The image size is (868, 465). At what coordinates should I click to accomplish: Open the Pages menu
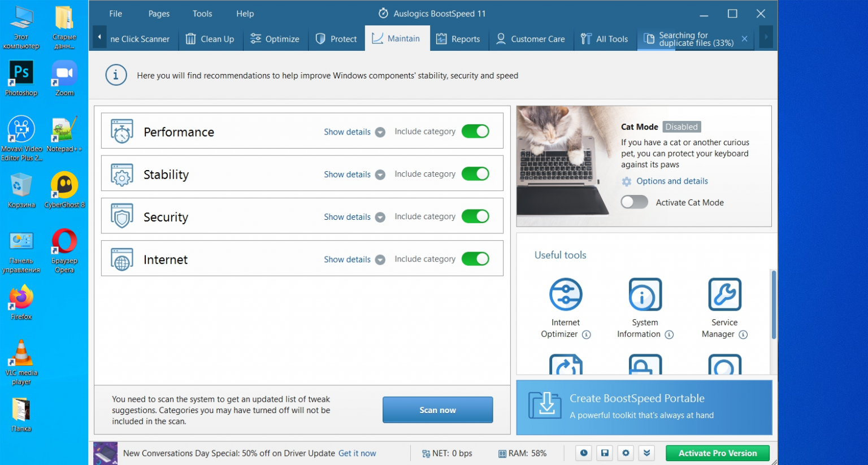159,14
